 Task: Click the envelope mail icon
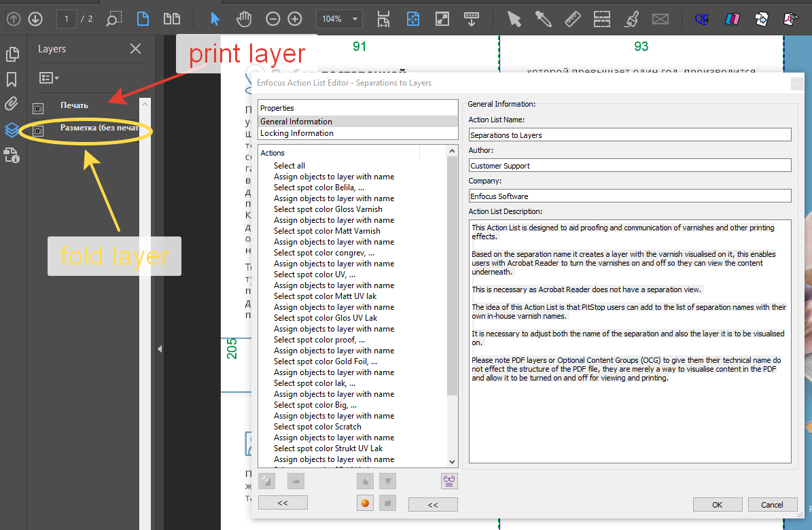[x=660, y=19]
